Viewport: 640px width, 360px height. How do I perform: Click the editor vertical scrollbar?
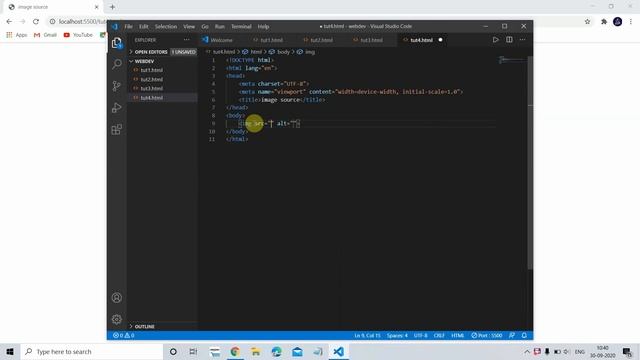(x=530, y=163)
